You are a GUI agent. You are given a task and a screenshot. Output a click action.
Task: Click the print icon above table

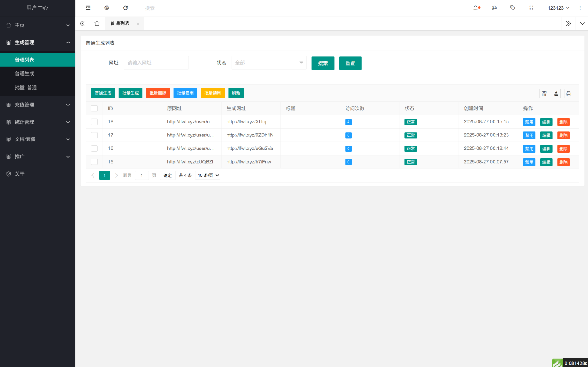click(x=568, y=93)
